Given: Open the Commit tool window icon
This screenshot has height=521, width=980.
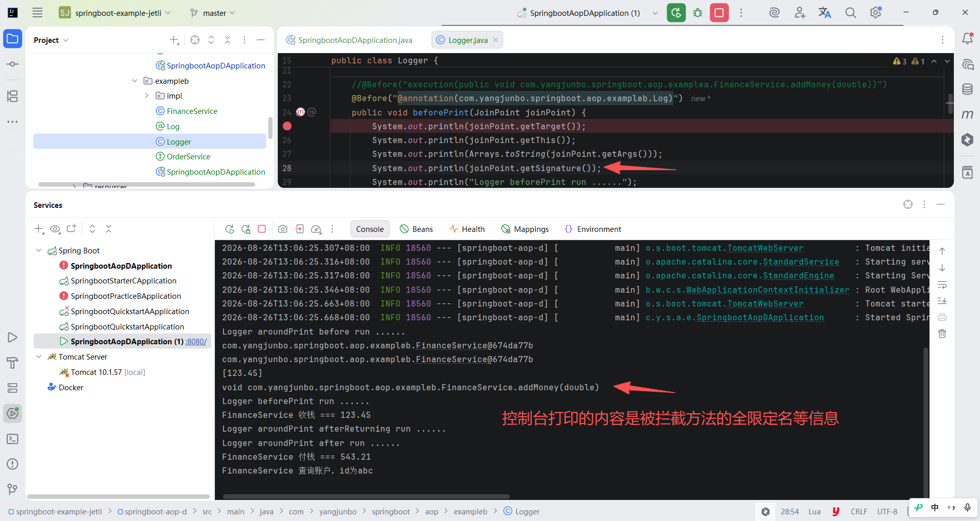Looking at the screenshot, I should pyautogui.click(x=13, y=64).
